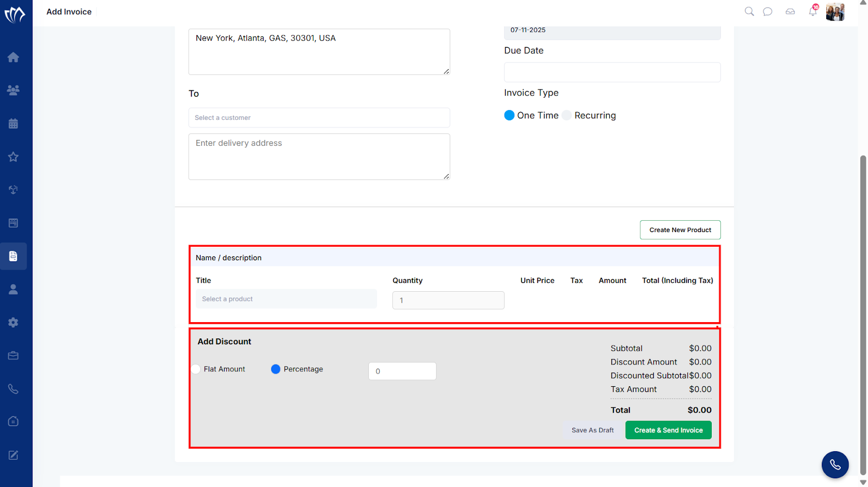Screen dimensions: 868x487
Task: Open the Select a customer dropdown
Action: click(x=319, y=118)
